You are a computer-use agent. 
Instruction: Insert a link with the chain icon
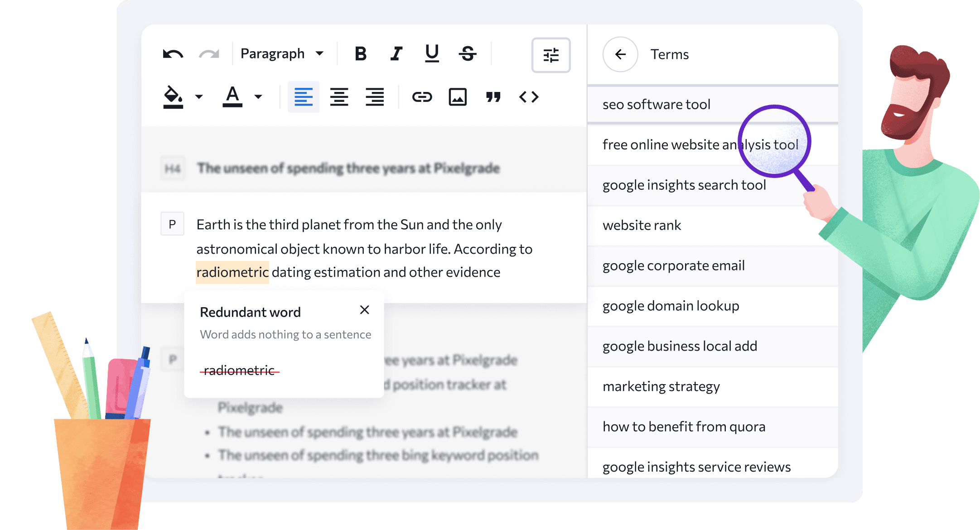(x=422, y=97)
